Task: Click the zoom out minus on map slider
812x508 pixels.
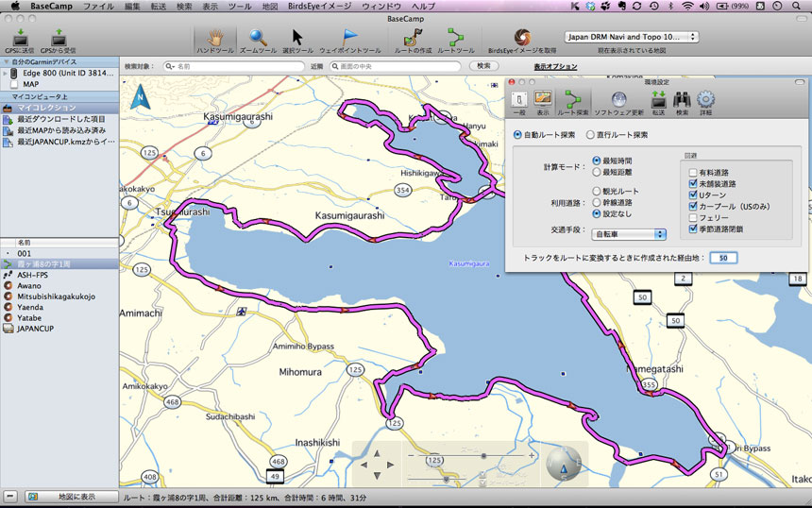Action: coord(411,456)
